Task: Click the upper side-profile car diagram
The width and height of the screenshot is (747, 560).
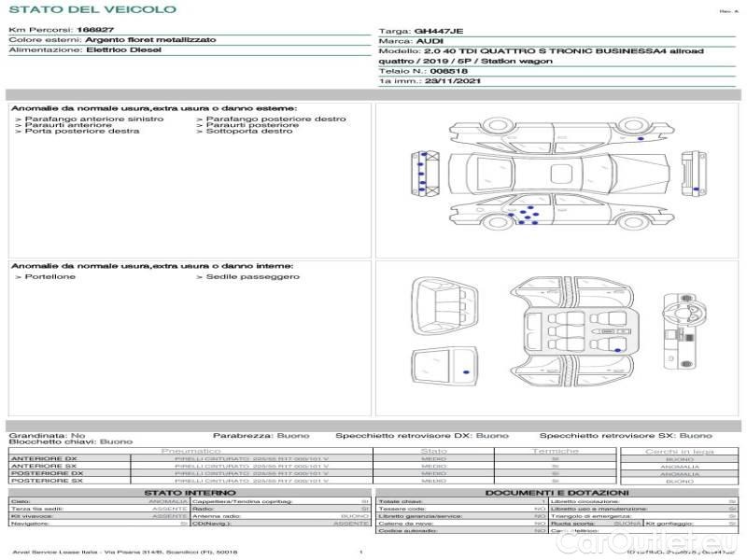Action: (559, 131)
